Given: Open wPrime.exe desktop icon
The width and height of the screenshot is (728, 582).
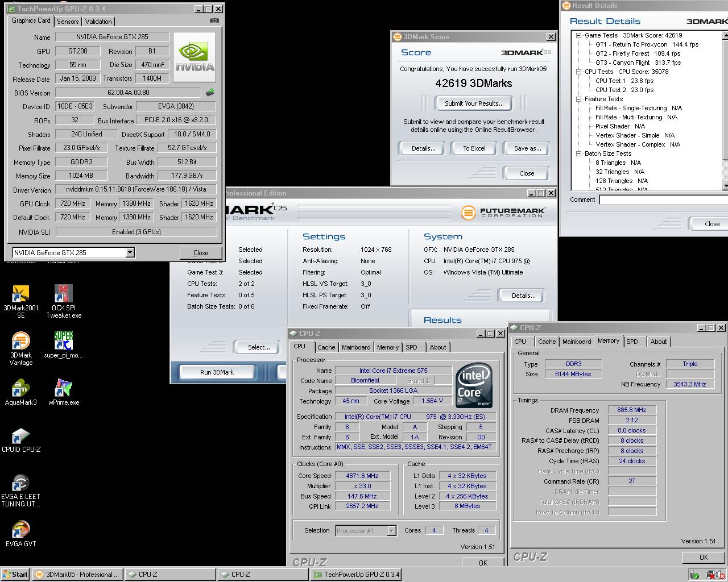Looking at the screenshot, I should 64,392.
